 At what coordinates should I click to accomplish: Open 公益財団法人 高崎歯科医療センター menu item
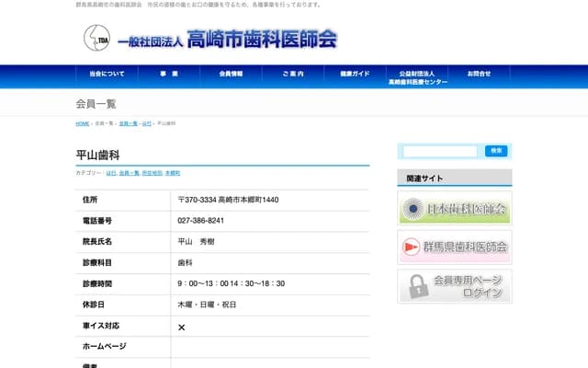pos(417,77)
